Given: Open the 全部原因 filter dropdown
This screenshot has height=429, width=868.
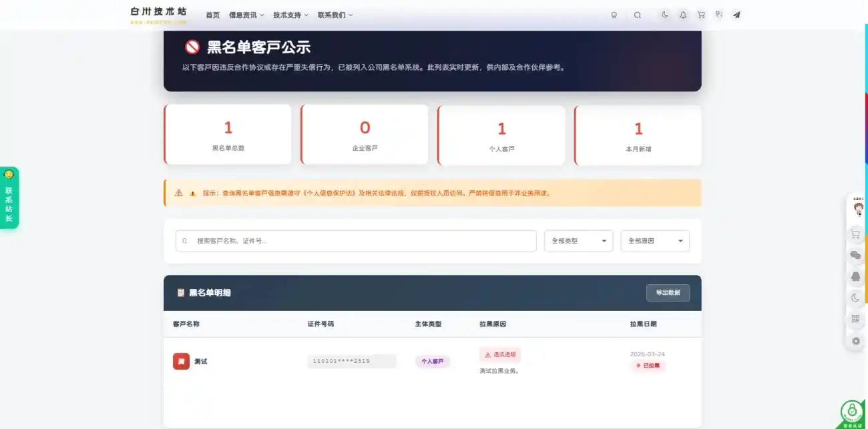Looking at the screenshot, I should click(654, 241).
